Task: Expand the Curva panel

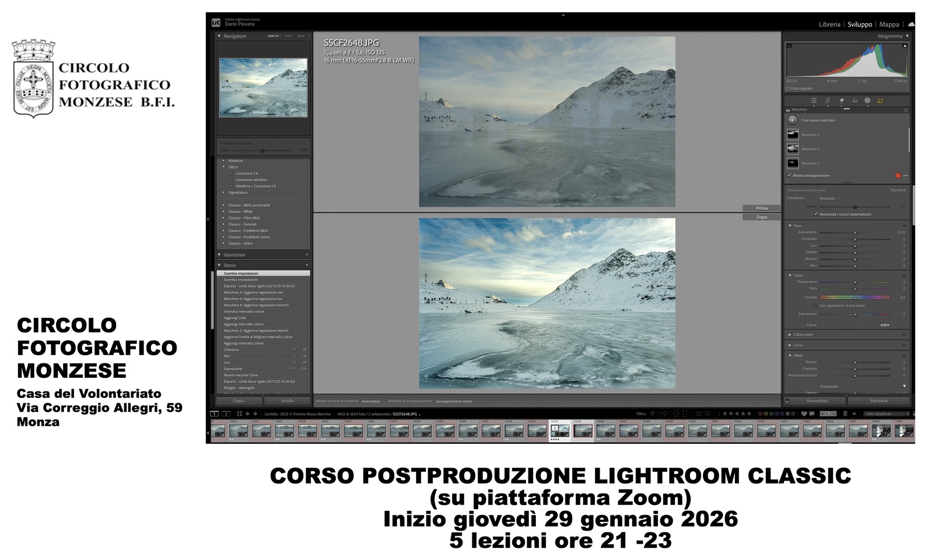Action: pyautogui.click(x=790, y=345)
